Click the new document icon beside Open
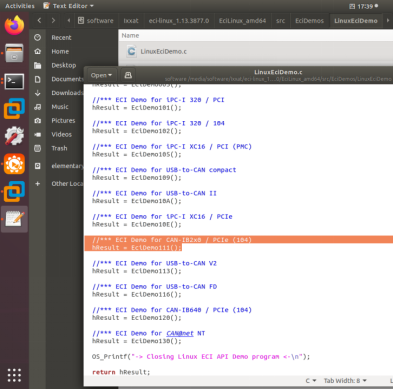393x390 pixels. (x=128, y=75)
